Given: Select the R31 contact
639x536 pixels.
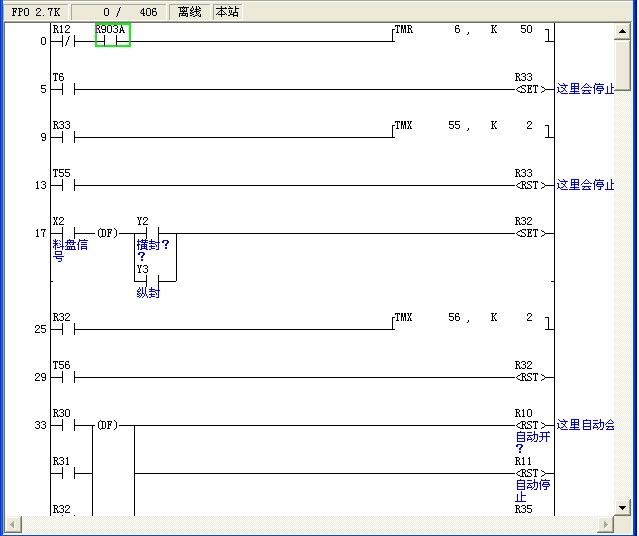Looking at the screenshot, I should point(63,473).
